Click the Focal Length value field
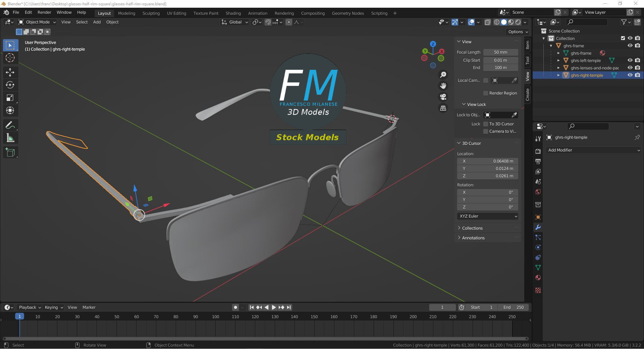 click(x=500, y=52)
